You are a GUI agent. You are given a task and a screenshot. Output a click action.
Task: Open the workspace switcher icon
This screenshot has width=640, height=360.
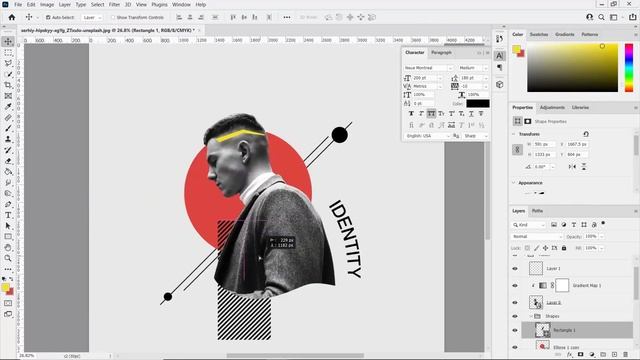click(614, 17)
